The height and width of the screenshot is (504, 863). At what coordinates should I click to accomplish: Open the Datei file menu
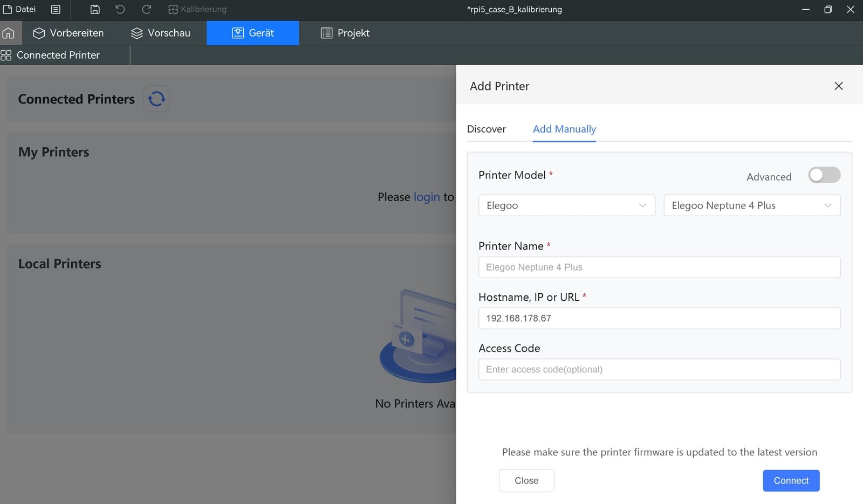19,9
